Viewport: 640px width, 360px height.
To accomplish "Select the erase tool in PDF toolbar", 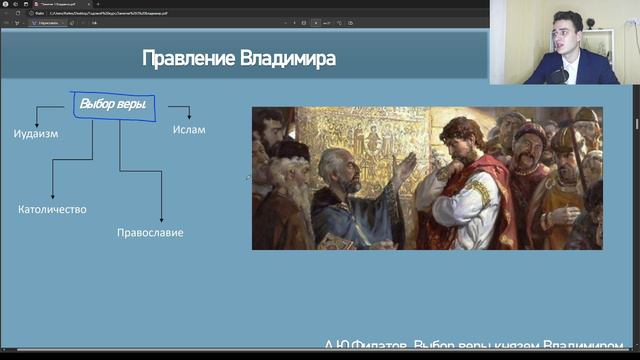I will tap(72, 23).
